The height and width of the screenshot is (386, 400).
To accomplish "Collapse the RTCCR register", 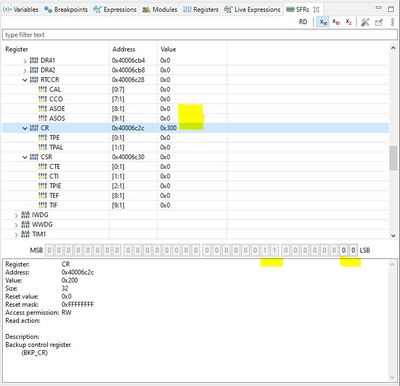I will pos(25,80).
